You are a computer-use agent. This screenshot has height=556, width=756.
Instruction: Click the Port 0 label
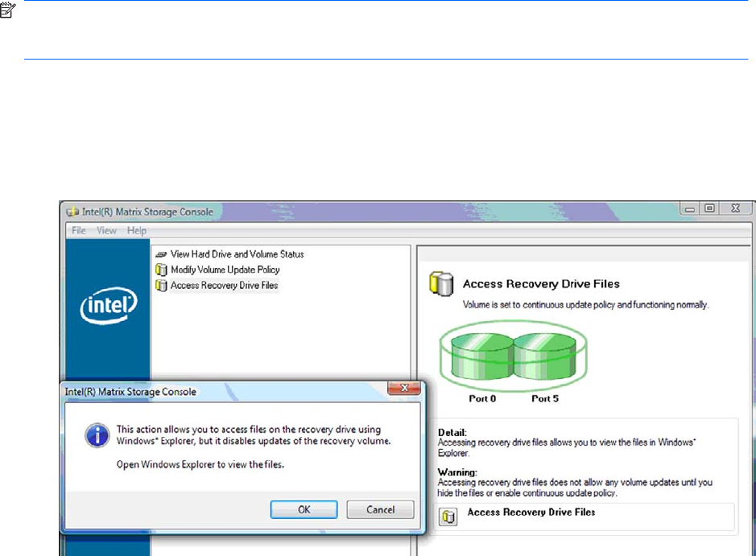tap(482, 398)
